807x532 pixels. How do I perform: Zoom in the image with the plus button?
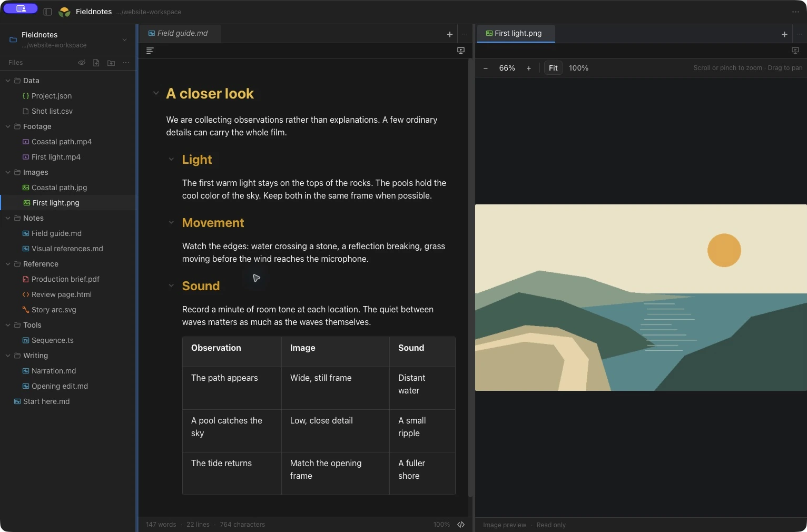click(529, 68)
